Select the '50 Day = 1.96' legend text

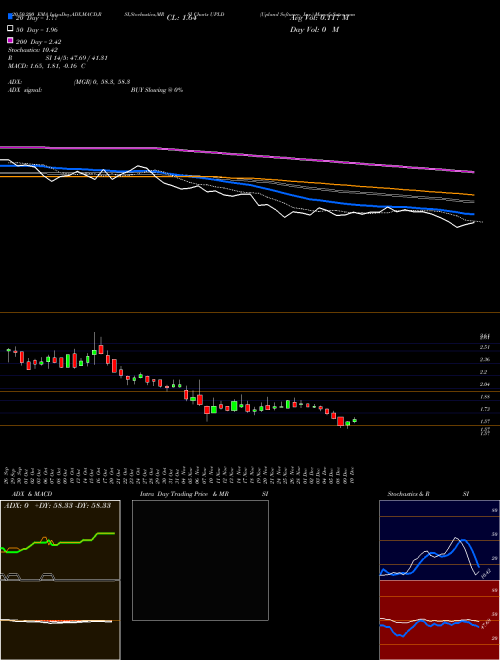(x=37, y=30)
